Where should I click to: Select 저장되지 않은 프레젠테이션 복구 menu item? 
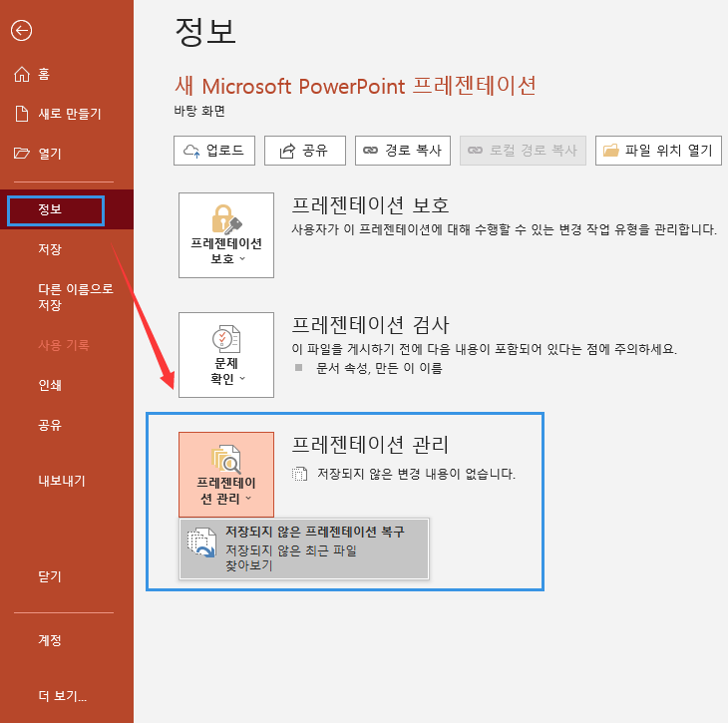[x=304, y=548]
